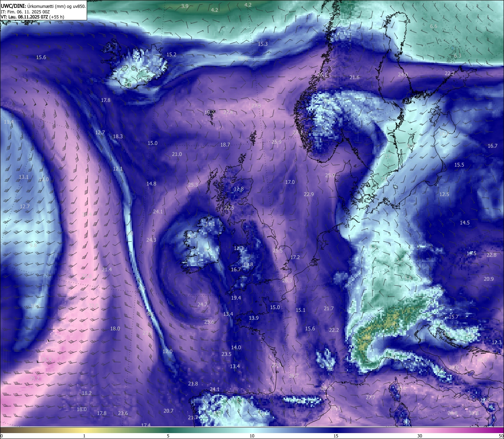
Task: Click the 24.7 value label
Action: coord(202,304)
